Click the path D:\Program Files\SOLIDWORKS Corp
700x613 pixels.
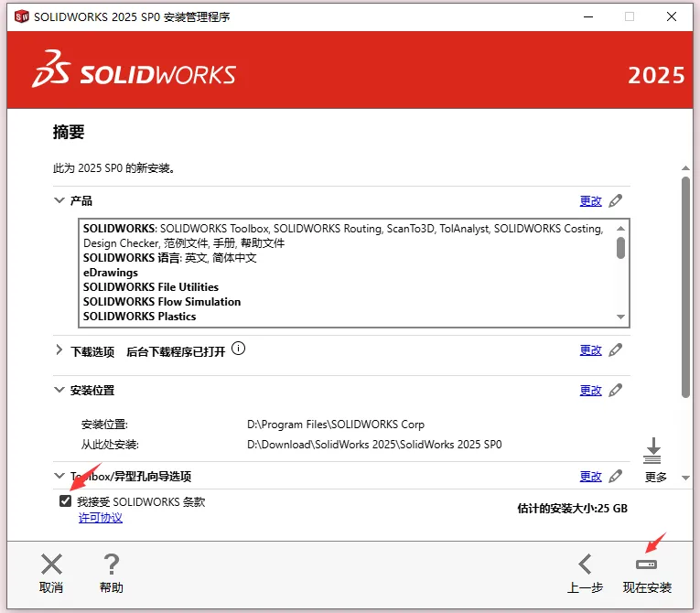point(336,425)
